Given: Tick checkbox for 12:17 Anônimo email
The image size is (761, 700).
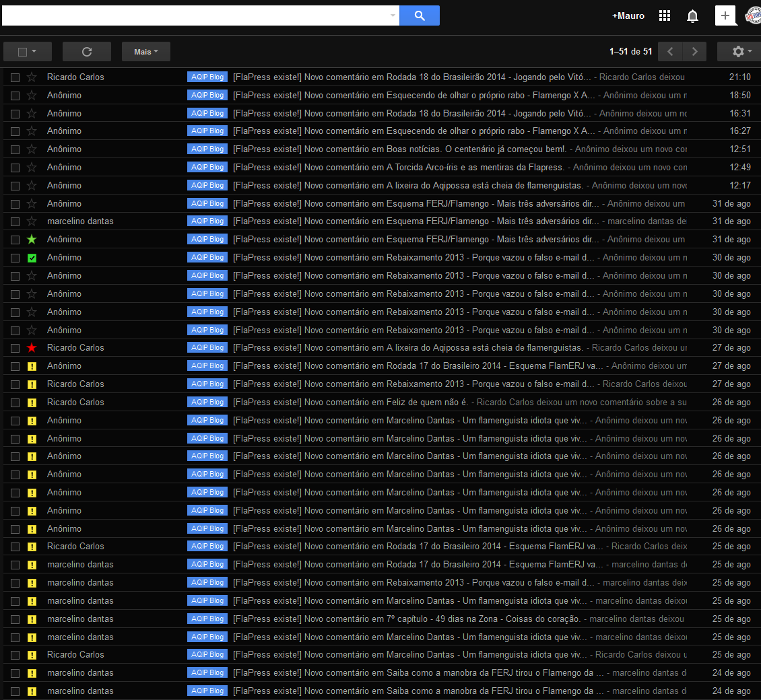Looking at the screenshot, I should (15, 186).
